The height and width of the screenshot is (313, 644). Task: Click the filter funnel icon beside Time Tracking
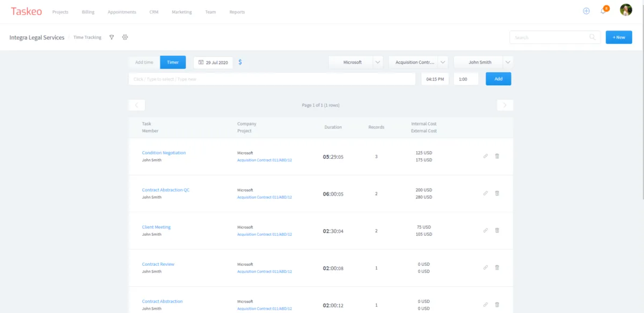tap(112, 38)
